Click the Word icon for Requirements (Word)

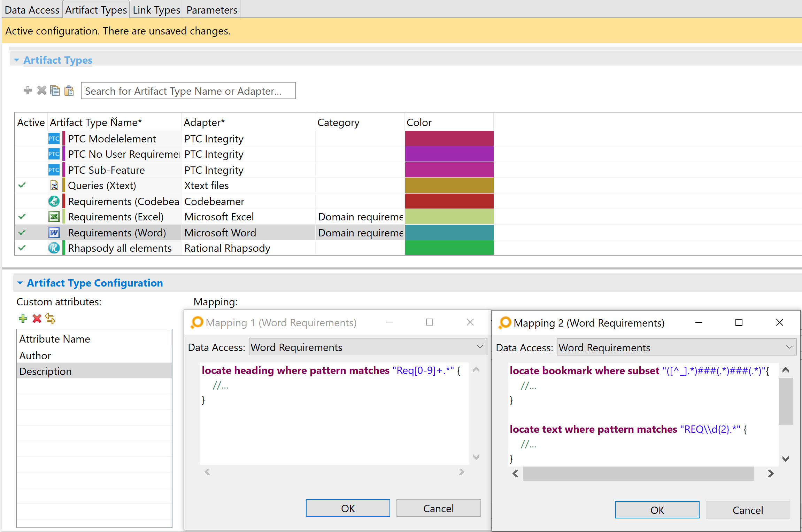point(54,233)
